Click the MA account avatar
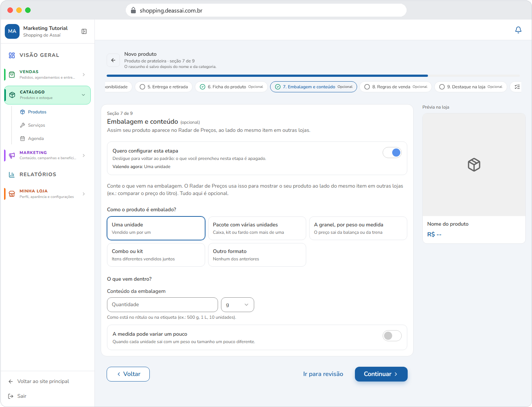Screen dimensions: 532x407 click(12, 31)
